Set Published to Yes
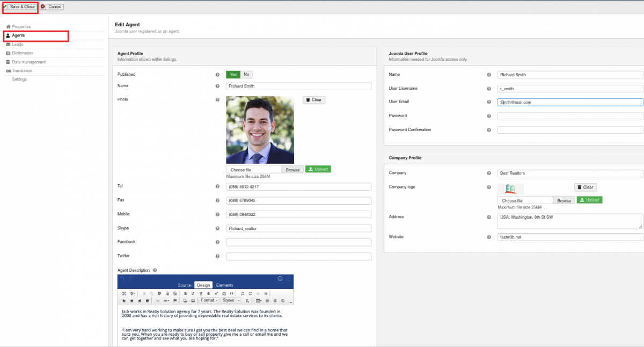The width and height of the screenshot is (644, 347). click(233, 75)
